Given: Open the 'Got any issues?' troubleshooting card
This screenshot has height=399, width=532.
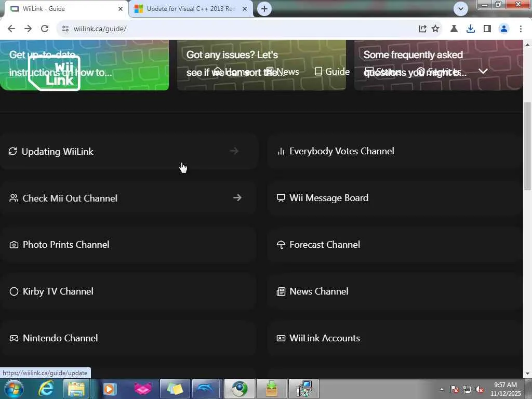Looking at the screenshot, I should click(262, 65).
